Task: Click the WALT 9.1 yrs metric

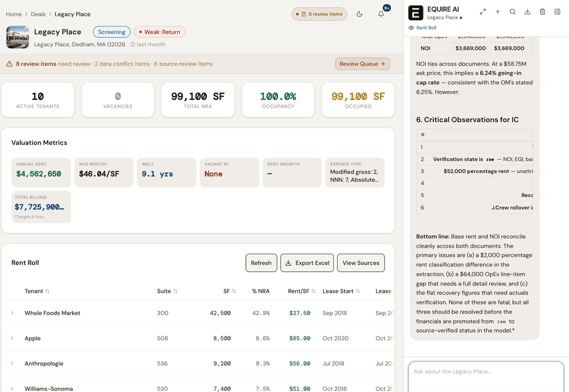Action: pos(166,173)
